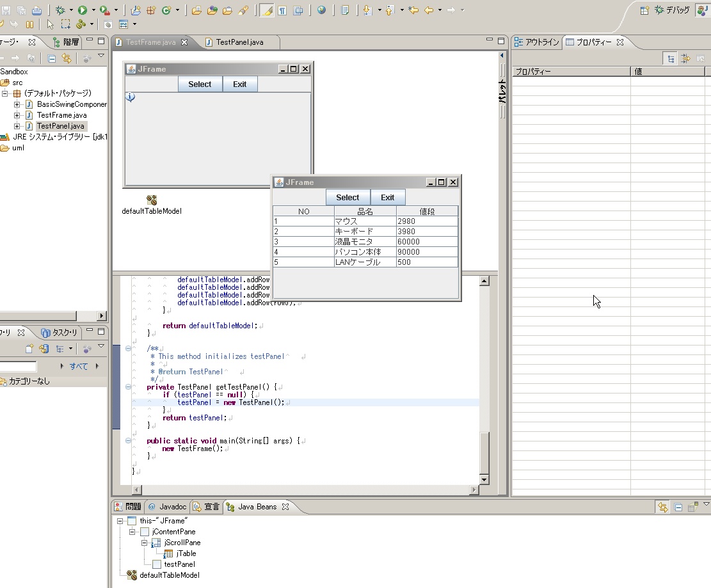
Task: Toggle show categories in Properties view
Action: pos(670,58)
